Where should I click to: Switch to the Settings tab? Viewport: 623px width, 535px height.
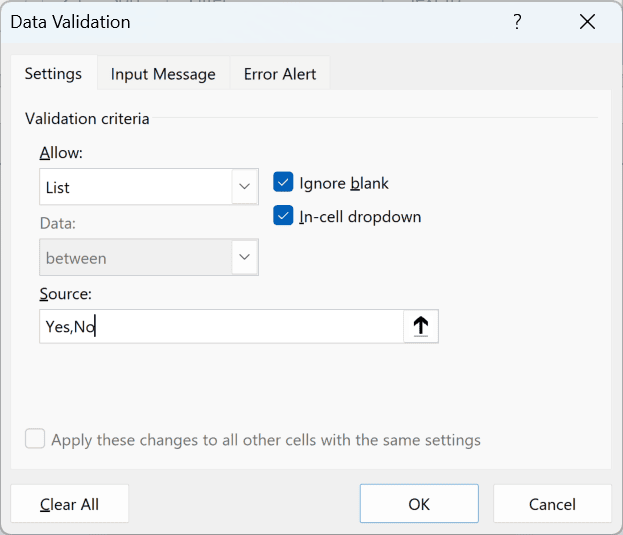(x=53, y=74)
